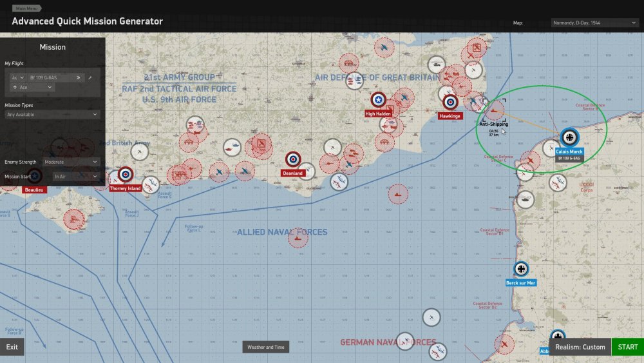Select dogfight icon right of Thorney Island
The height and width of the screenshot is (363, 644).
point(151,184)
